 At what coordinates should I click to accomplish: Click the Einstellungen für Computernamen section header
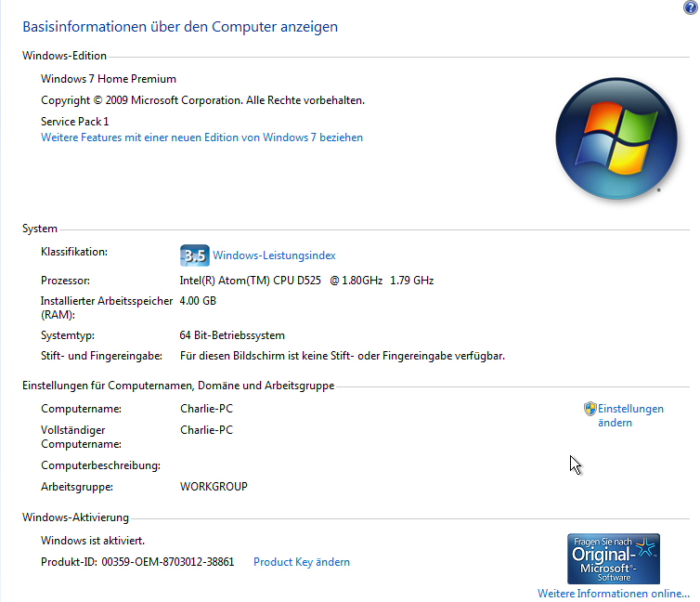point(178,386)
